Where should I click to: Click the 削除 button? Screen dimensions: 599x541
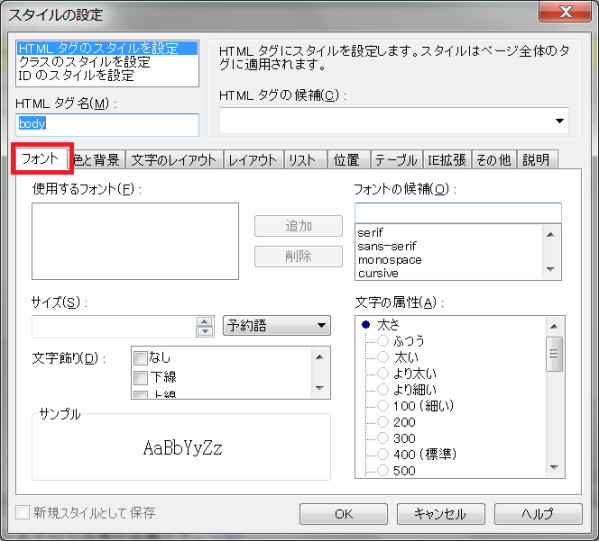point(298,256)
